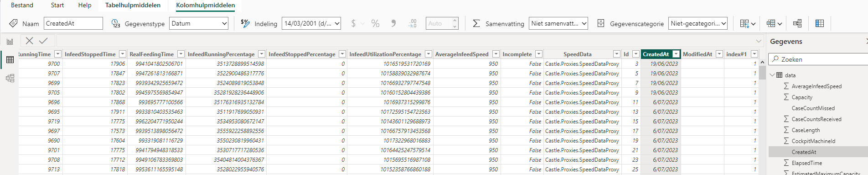
Task: Select Capacity field in Gegevens list
Action: (x=802, y=97)
